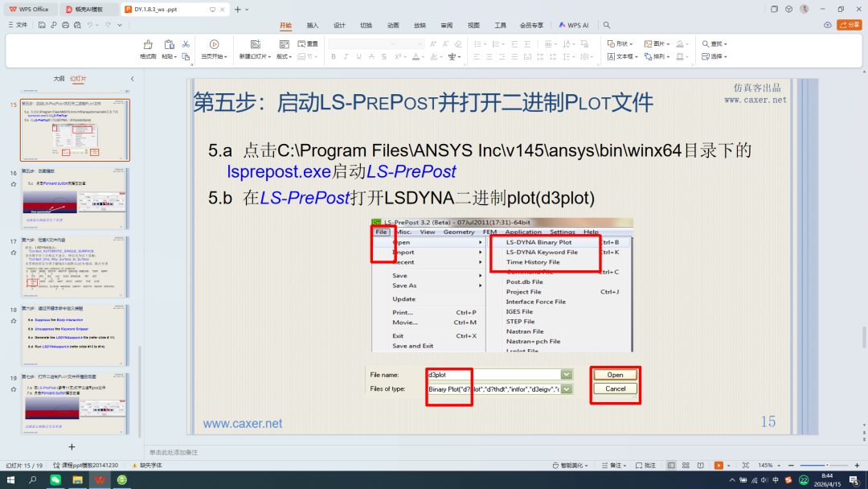Switch to Reading view in status bar
Viewport: 868px width, 489px height.
click(x=700, y=465)
